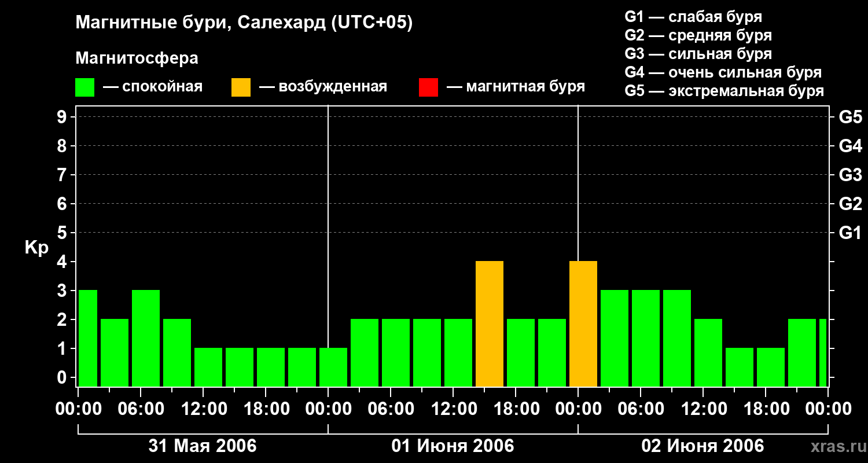This screenshot has width=868, height=463.
Task: Click the 'Kp' vertical axis label
Action: (x=36, y=248)
